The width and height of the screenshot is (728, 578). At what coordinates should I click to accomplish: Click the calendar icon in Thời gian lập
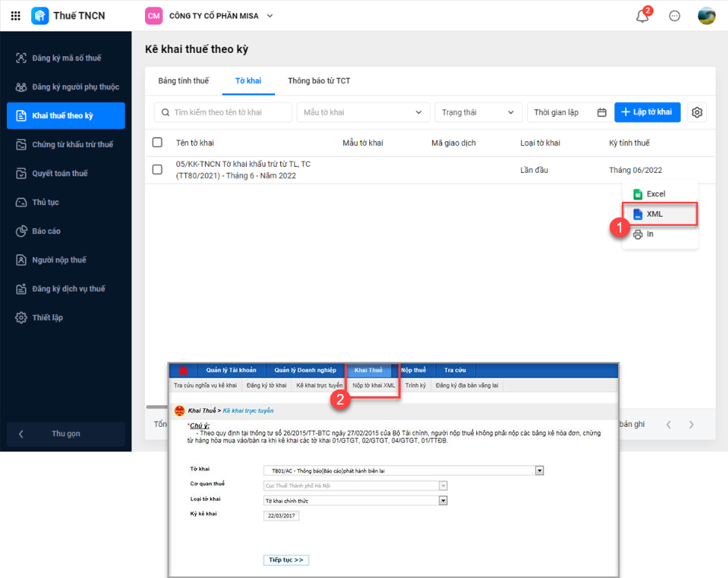click(x=602, y=112)
